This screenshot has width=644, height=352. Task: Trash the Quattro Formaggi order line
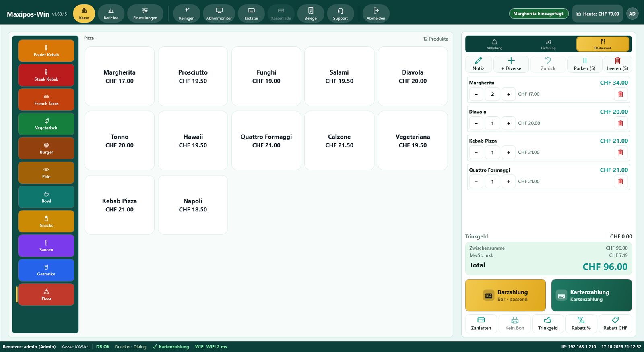pos(621,181)
